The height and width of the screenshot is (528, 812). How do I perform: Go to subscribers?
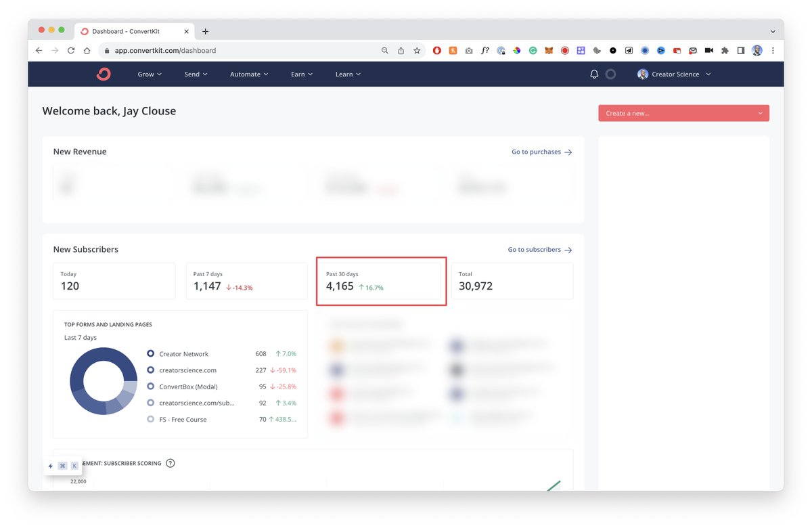tap(540, 250)
